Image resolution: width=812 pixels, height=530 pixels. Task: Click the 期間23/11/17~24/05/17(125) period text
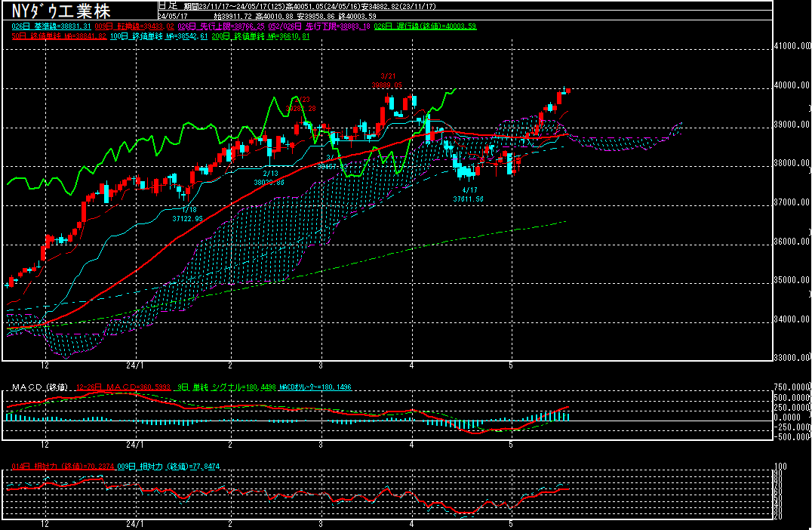(x=236, y=7)
